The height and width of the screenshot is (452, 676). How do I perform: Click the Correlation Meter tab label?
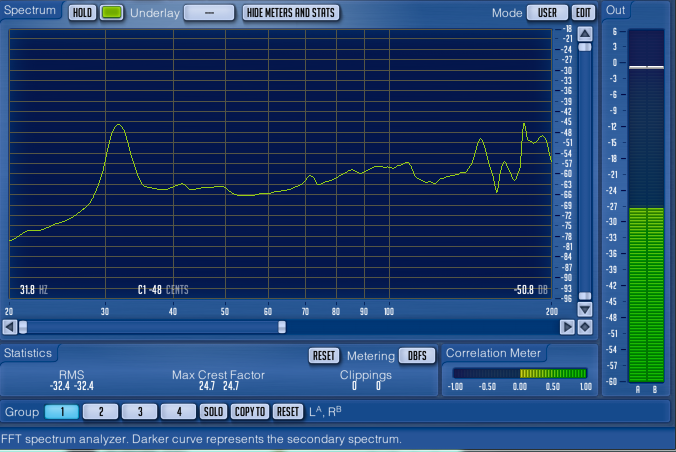coord(493,353)
